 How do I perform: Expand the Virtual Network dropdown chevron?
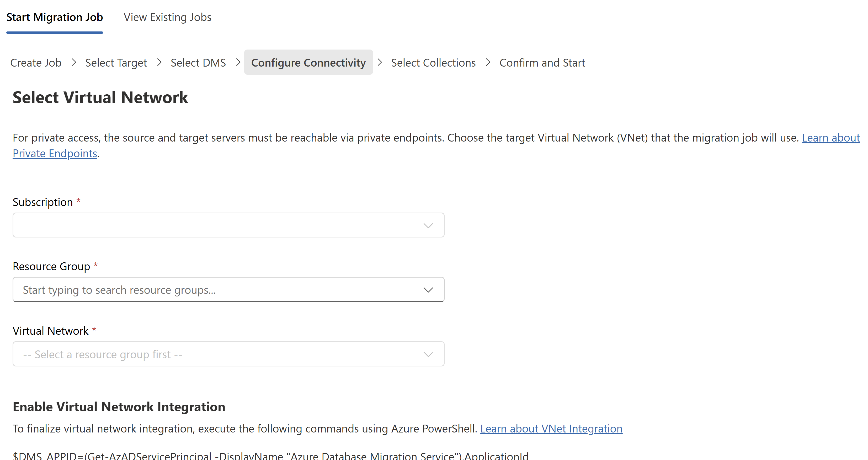pyautogui.click(x=428, y=354)
